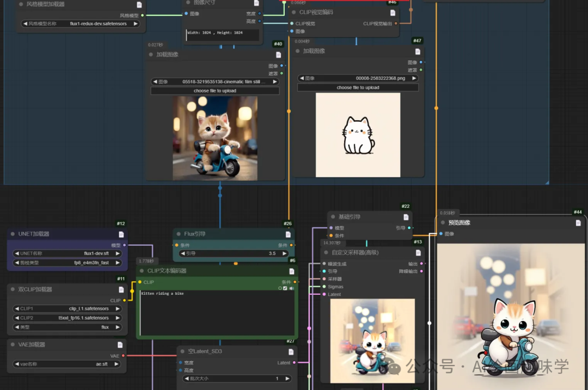
Task: Collapse the 双CLIP加载器 node via title dot
Action: pyautogui.click(x=13, y=289)
